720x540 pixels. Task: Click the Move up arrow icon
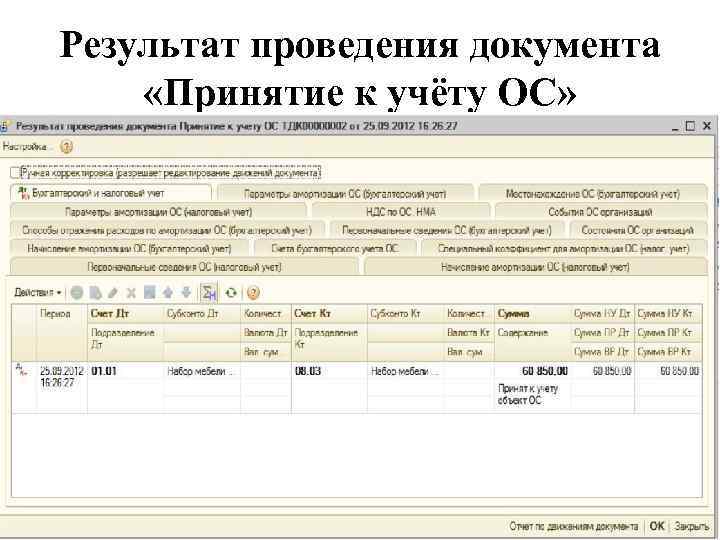pos(168,292)
